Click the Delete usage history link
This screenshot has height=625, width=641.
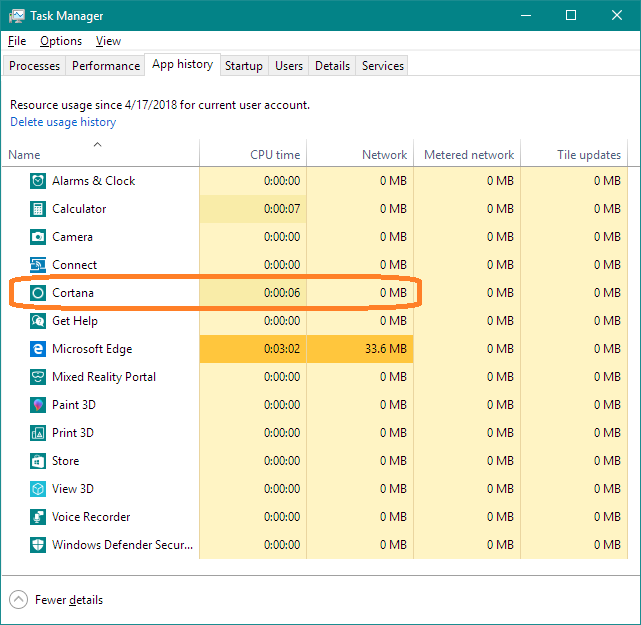coord(63,122)
